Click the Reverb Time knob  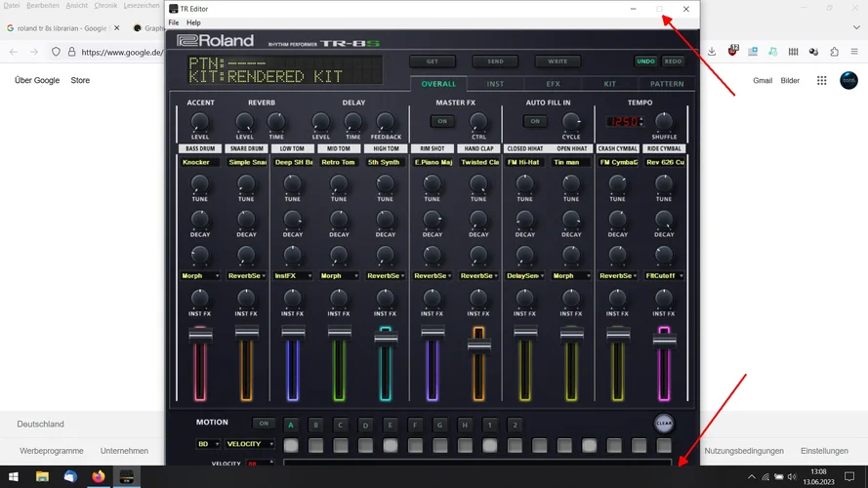[x=277, y=122]
